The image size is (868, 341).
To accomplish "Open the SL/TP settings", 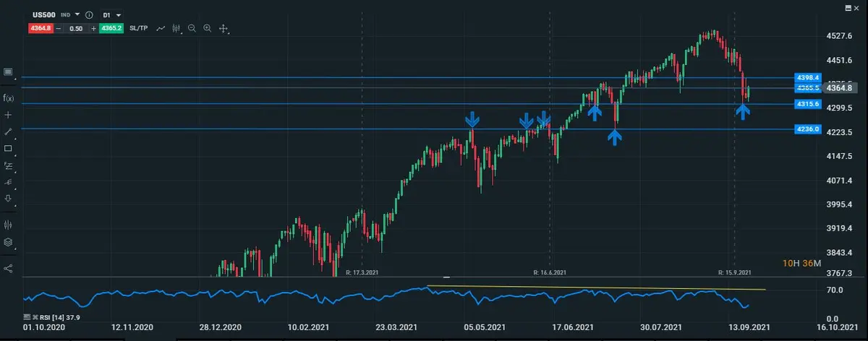I will [140, 28].
